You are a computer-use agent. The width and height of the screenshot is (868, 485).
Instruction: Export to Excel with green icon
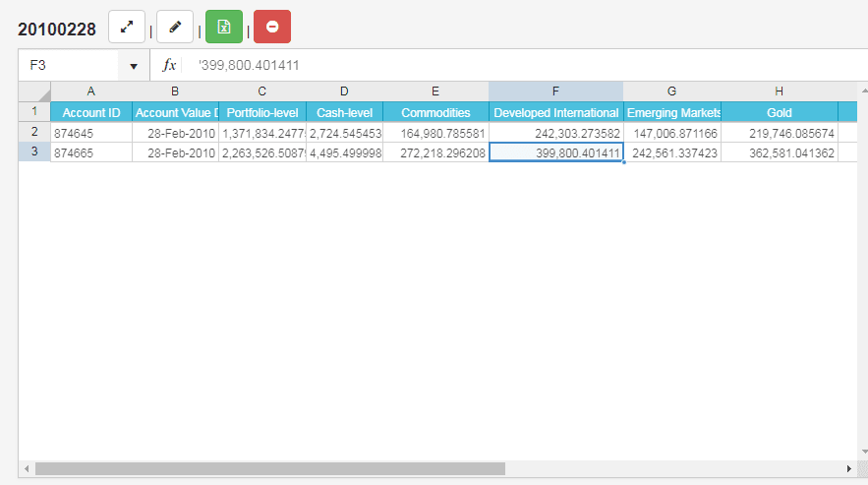tap(224, 27)
